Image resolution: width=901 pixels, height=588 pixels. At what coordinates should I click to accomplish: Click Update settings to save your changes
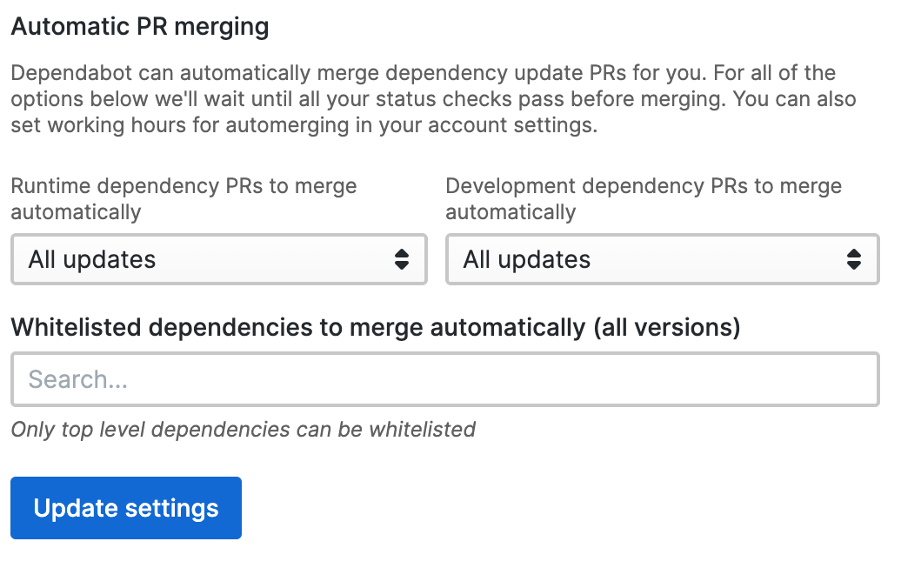[x=125, y=508]
